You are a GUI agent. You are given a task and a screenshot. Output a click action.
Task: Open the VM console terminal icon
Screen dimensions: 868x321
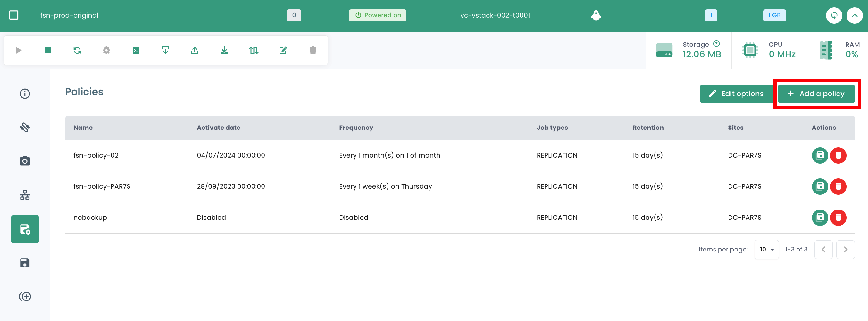pos(136,51)
